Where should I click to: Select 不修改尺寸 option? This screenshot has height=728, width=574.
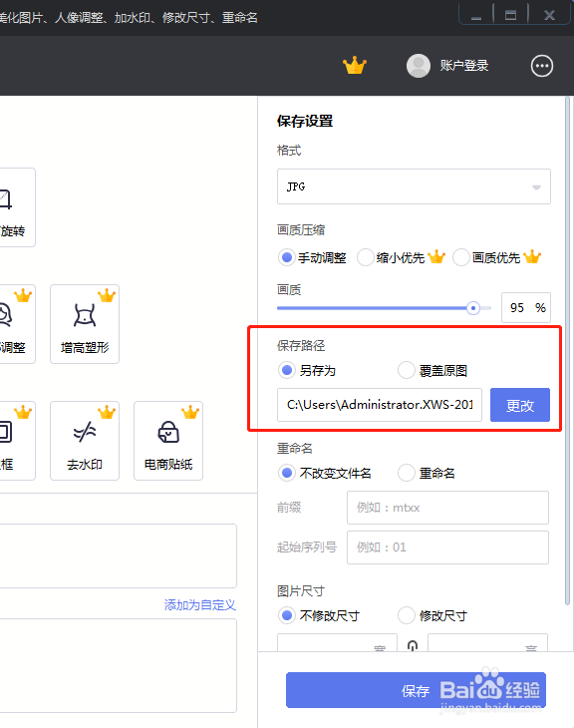click(x=319, y=615)
